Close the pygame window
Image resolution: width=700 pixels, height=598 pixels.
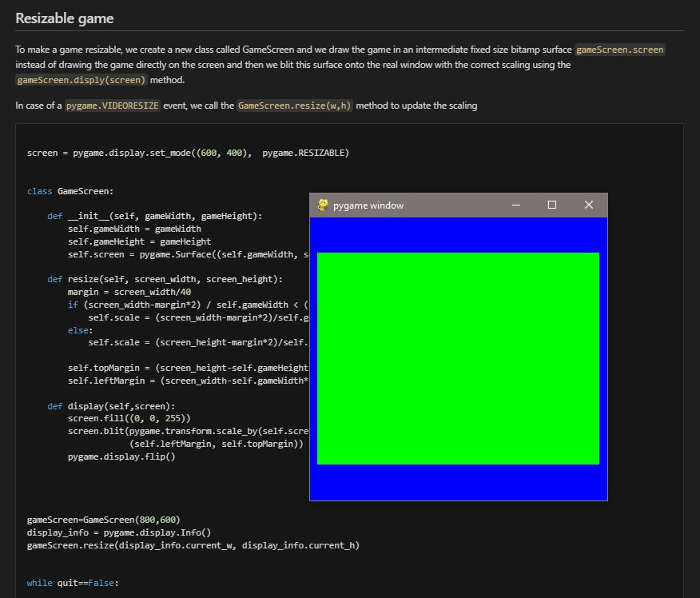tap(589, 205)
